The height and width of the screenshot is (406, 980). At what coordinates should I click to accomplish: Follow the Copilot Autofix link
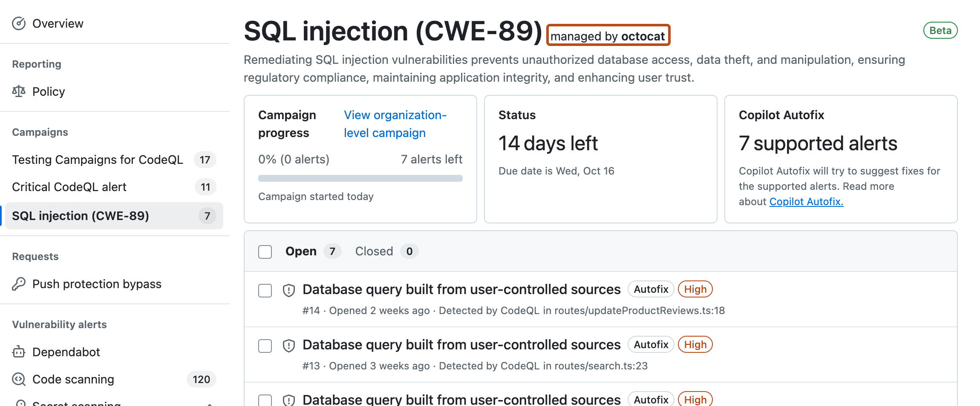tap(806, 201)
